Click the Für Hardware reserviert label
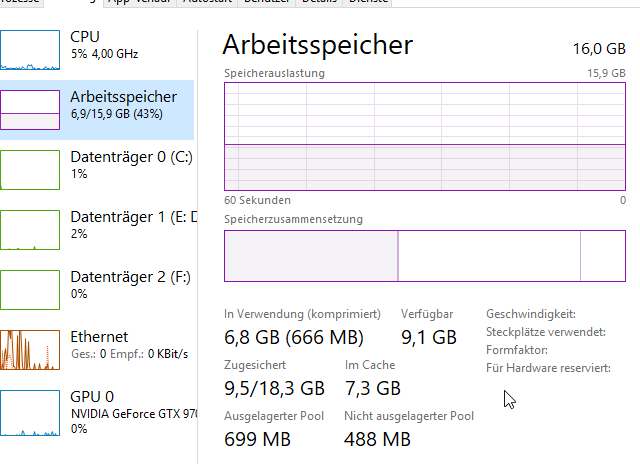 (x=547, y=368)
